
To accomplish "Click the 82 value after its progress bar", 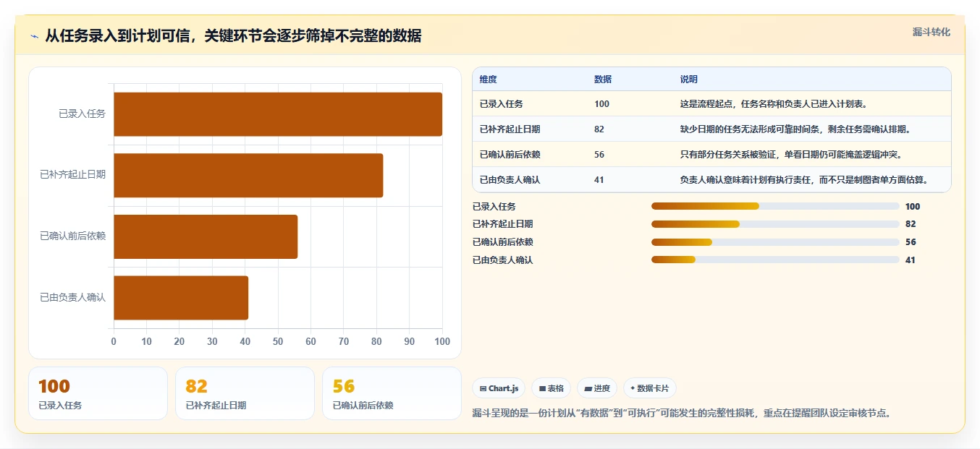I will [x=911, y=224].
